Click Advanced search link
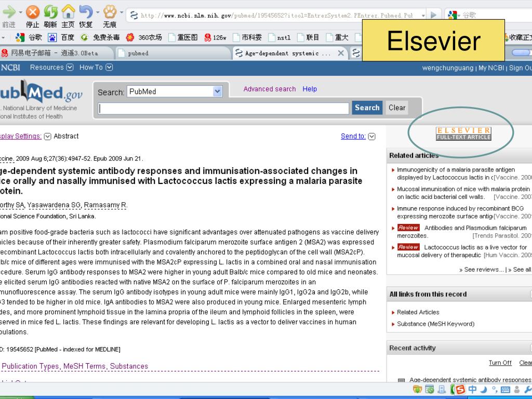 270,89
